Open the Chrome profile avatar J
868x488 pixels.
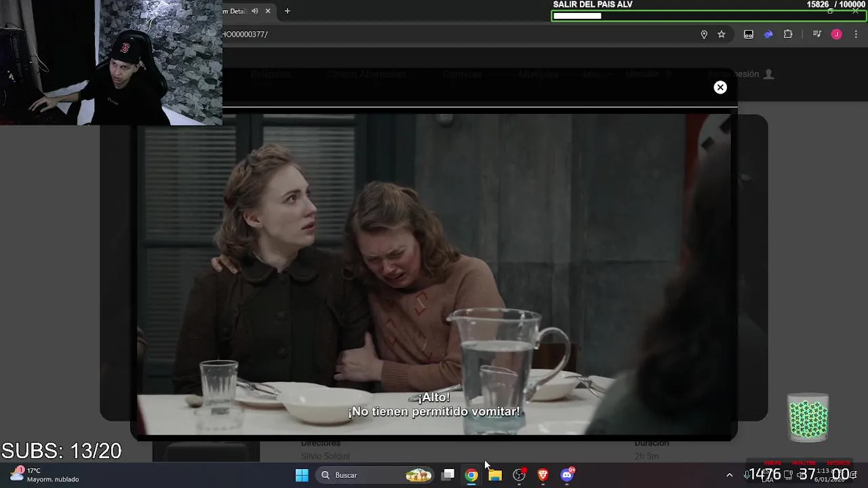coord(837,35)
